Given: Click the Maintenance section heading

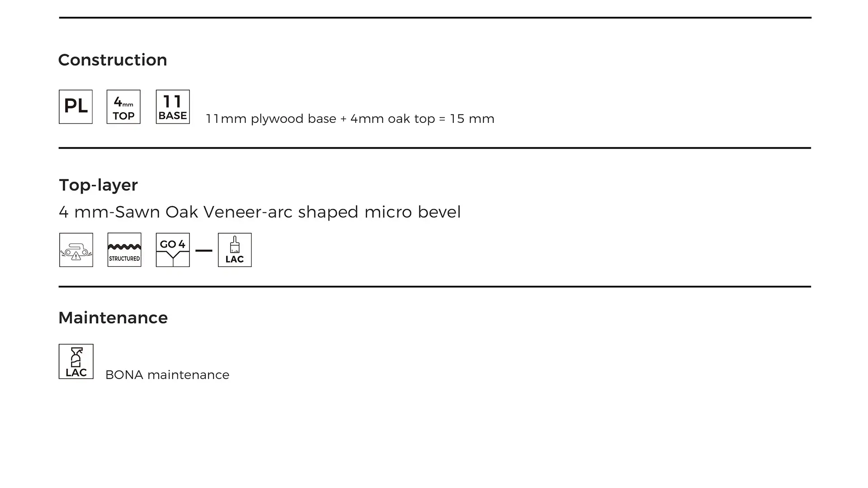Looking at the screenshot, I should click(x=113, y=318).
